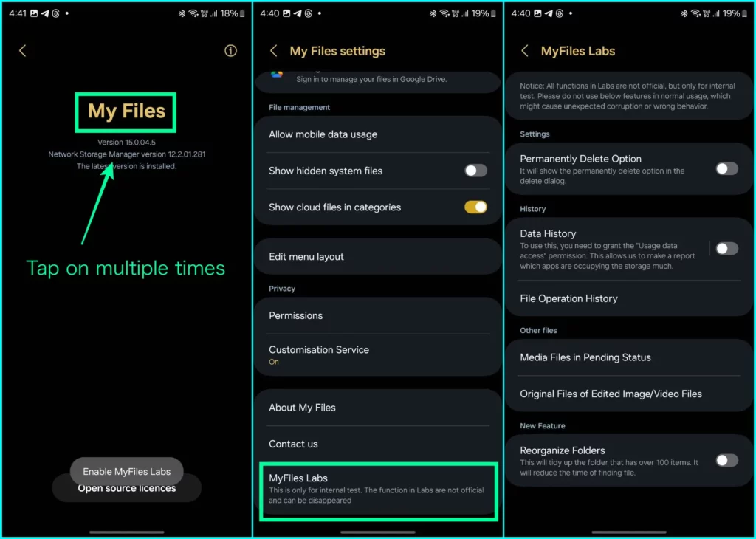The height and width of the screenshot is (539, 756).
Task: Open Original Files of Edited Image/Video Files
Action: (629, 394)
